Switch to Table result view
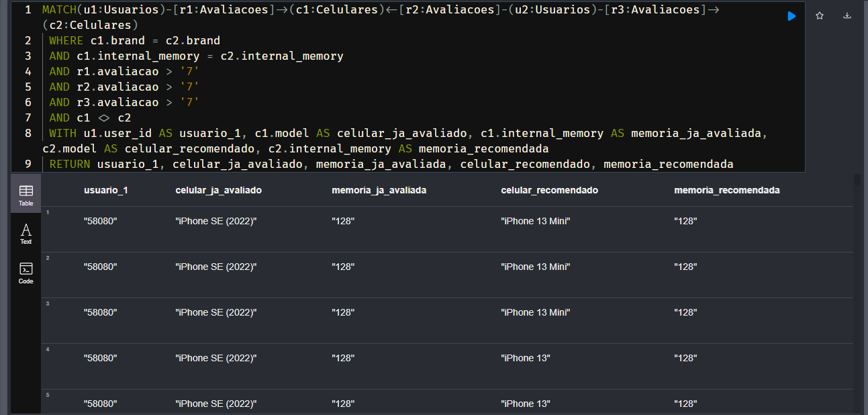 pyautogui.click(x=26, y=195)
